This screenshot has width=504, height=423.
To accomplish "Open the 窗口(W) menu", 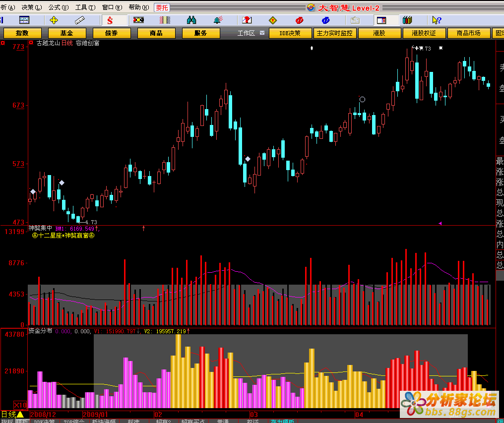I will (x=112, y=7).
